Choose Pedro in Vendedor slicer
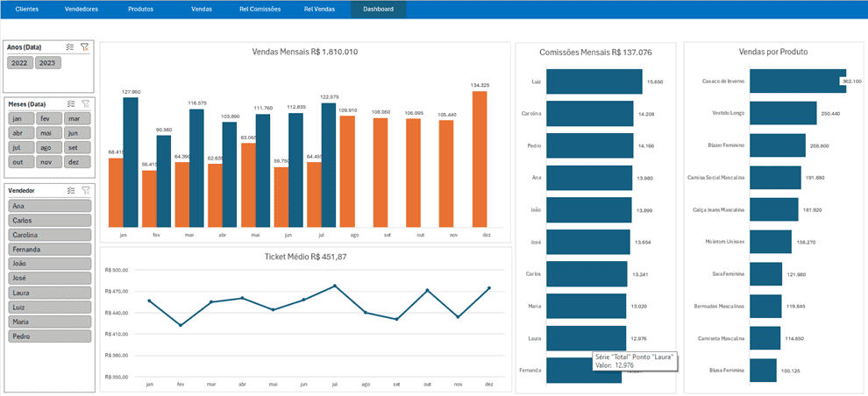The width and height of the screenshot is (868, 396). coord(49,336)
